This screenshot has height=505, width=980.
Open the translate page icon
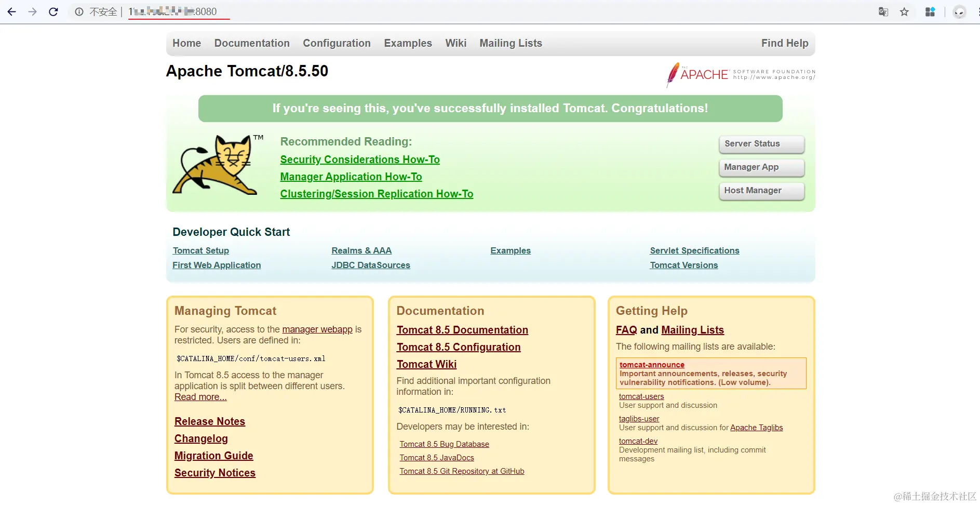(883, 11)
